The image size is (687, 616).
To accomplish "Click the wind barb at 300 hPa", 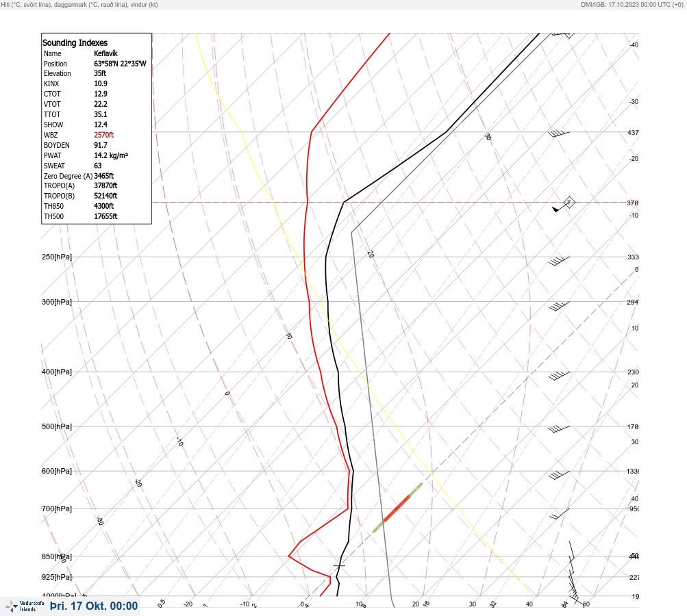I will point(559,306).
